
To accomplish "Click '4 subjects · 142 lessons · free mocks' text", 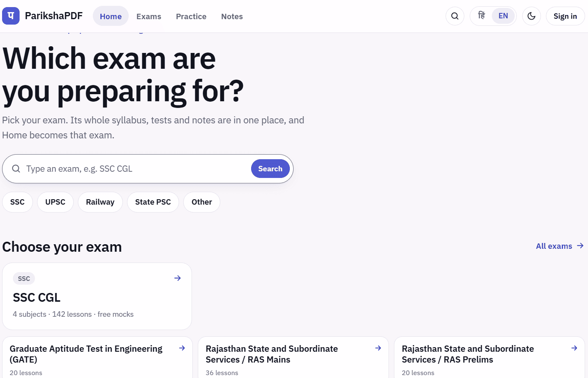I will coord(73,314).
